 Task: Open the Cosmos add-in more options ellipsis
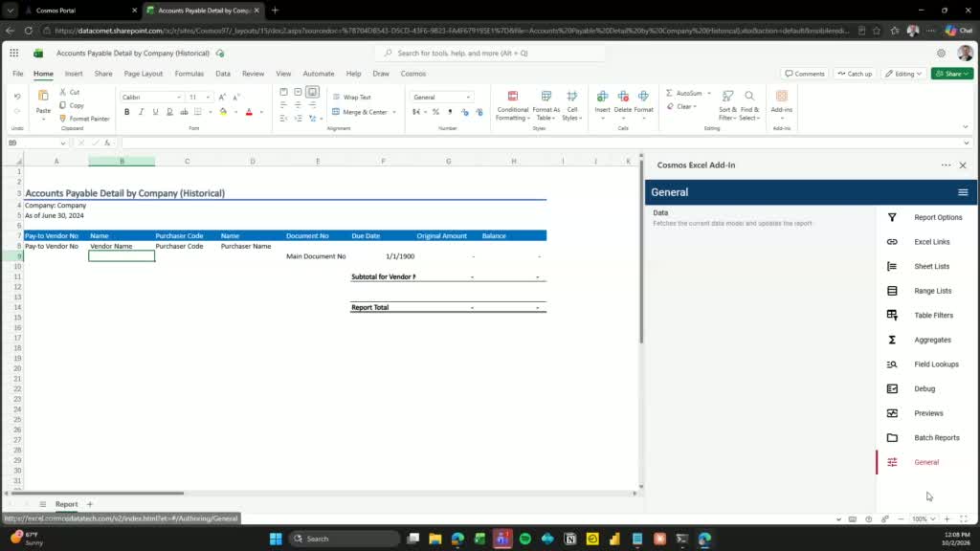946,165
